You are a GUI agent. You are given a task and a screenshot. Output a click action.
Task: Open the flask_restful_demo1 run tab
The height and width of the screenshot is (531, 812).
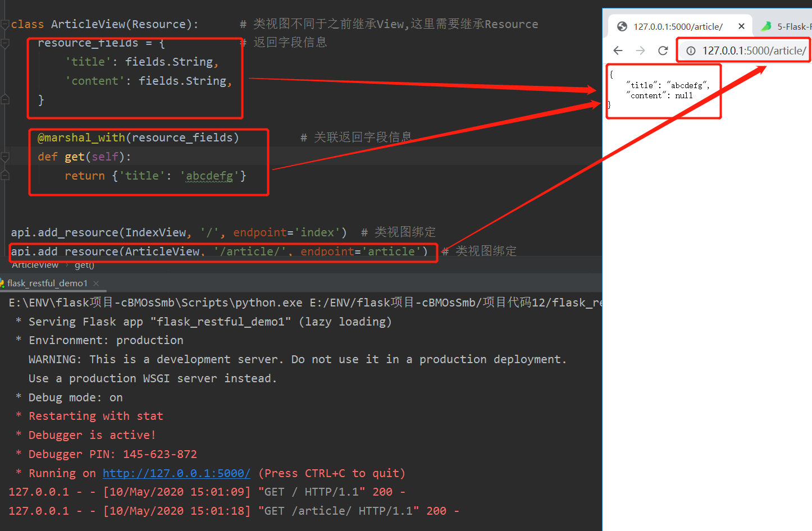tap(47, 283)
